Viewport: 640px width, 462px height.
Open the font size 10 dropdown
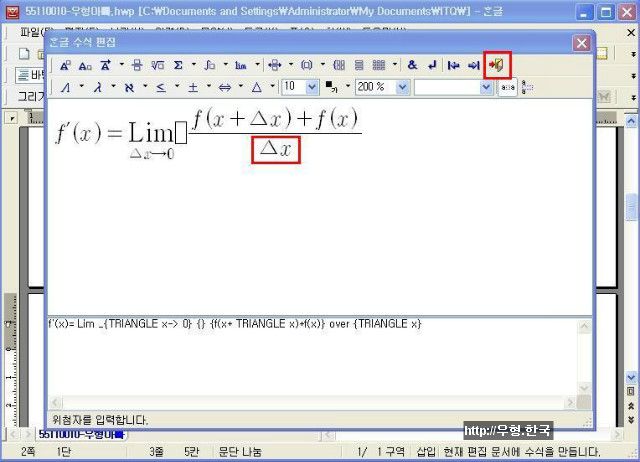[x=312, y=87]
